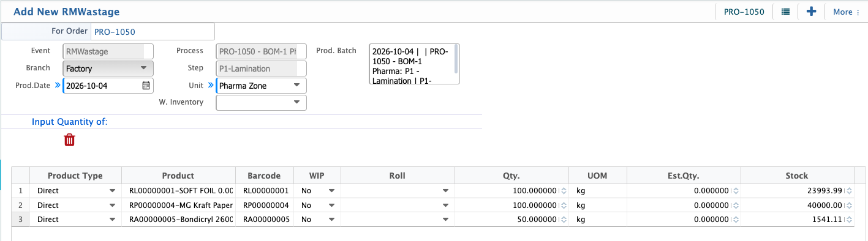868x241 pixels.
Task: Click the Qty. column header
Action: point(511,176)
